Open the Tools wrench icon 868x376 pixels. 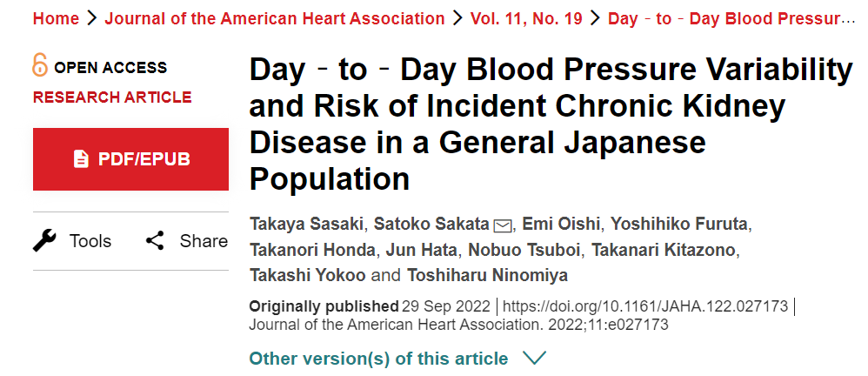point(44,241)
